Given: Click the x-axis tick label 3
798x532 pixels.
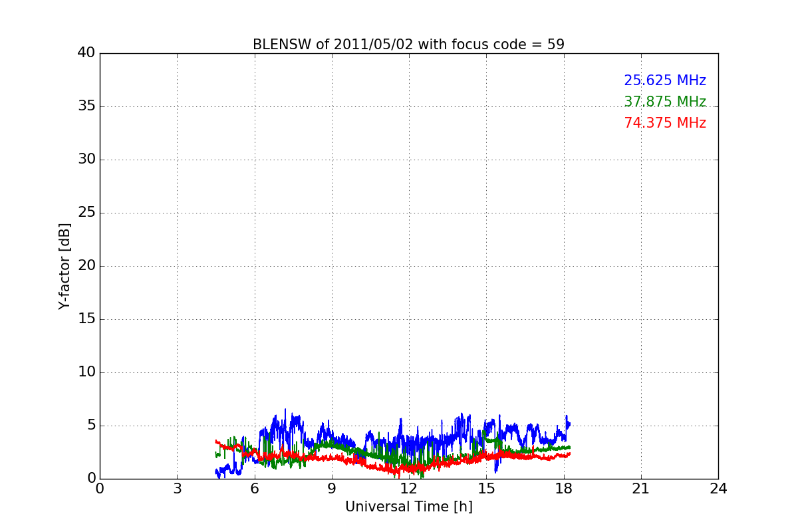Looking at the screenshot, I should [x=177, y=488].
